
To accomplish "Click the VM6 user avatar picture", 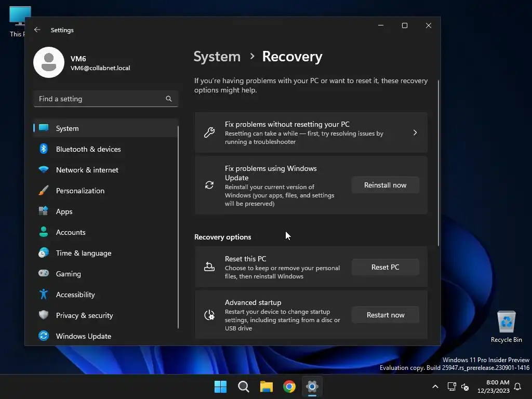I will pyautogui.click(x=49, y=62).
